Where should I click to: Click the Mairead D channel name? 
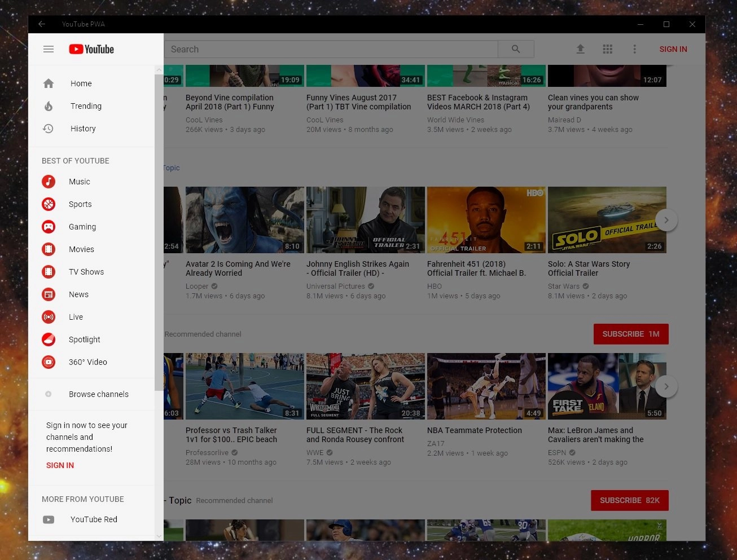564,120
